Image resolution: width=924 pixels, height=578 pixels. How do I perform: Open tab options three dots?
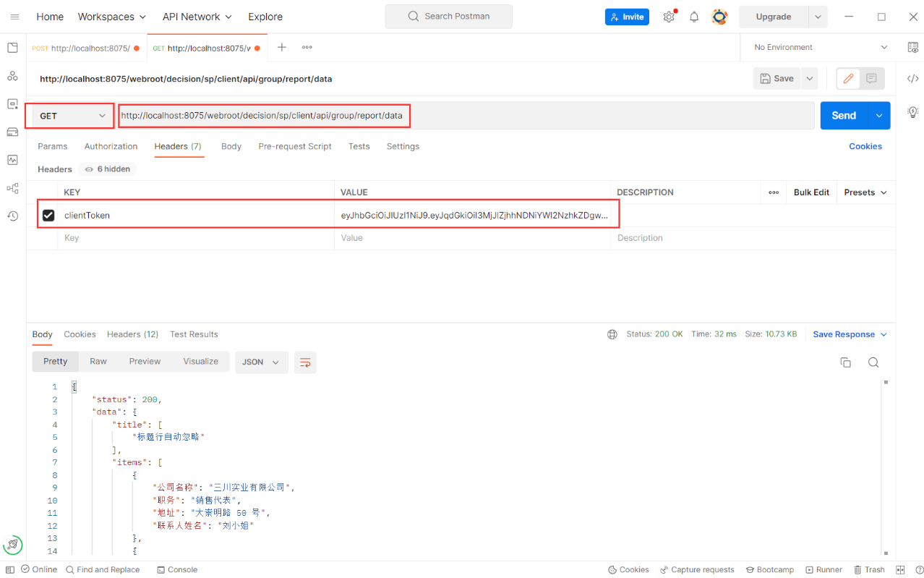pos(307,47)
